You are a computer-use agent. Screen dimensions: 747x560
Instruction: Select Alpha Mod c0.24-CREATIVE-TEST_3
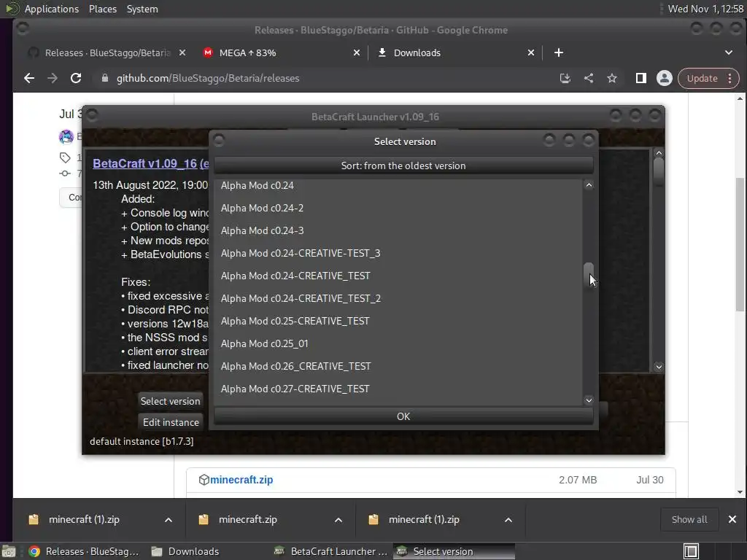(398, 253)
